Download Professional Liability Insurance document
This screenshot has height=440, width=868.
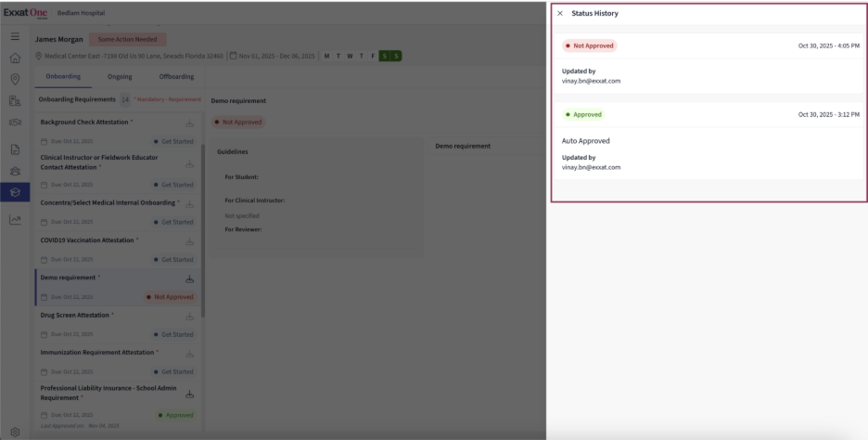(190, 394)
